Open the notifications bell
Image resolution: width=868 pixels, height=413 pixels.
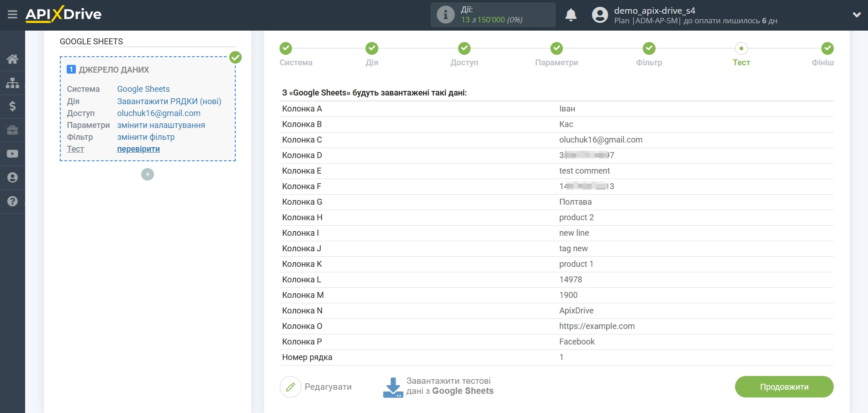(571, 15)
